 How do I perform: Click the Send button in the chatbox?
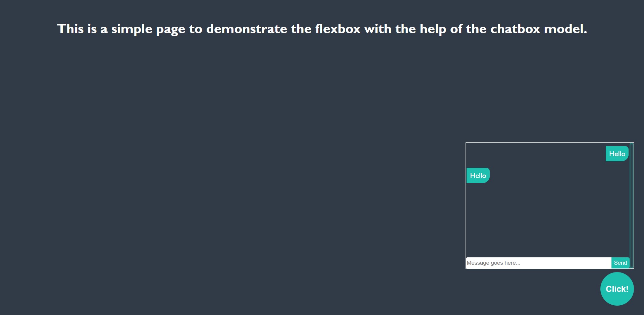(620, 263)
